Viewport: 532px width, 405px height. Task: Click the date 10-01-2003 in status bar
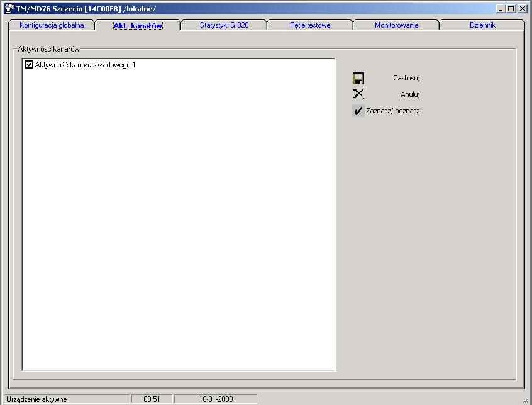coord(216,399)
